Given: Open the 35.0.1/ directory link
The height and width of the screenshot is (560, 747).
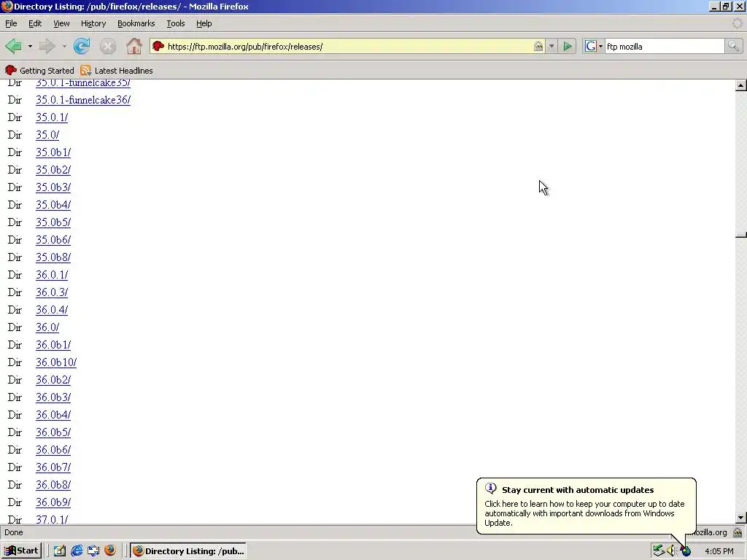Looking at the screenshot, I should [x=52, y=117].
